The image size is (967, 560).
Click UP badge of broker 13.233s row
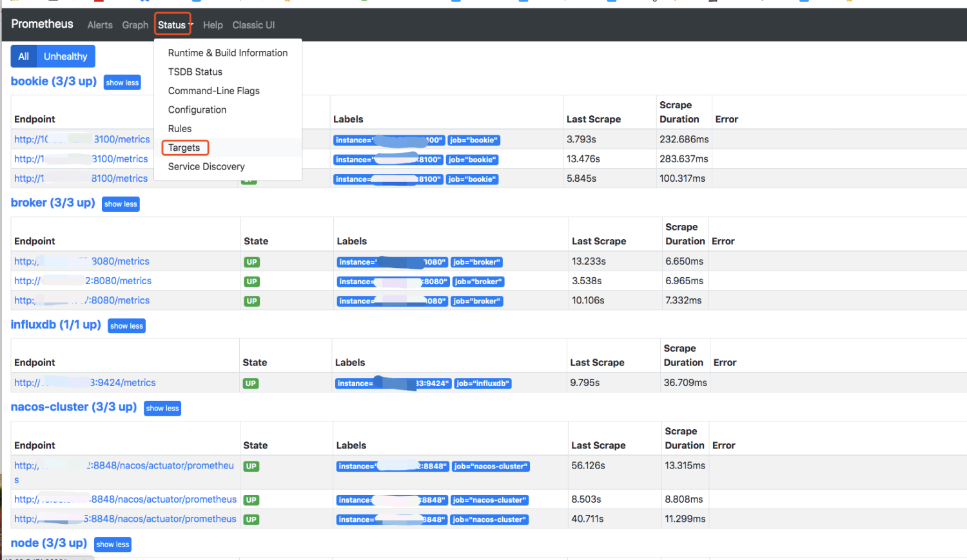(x=251, y=262)
